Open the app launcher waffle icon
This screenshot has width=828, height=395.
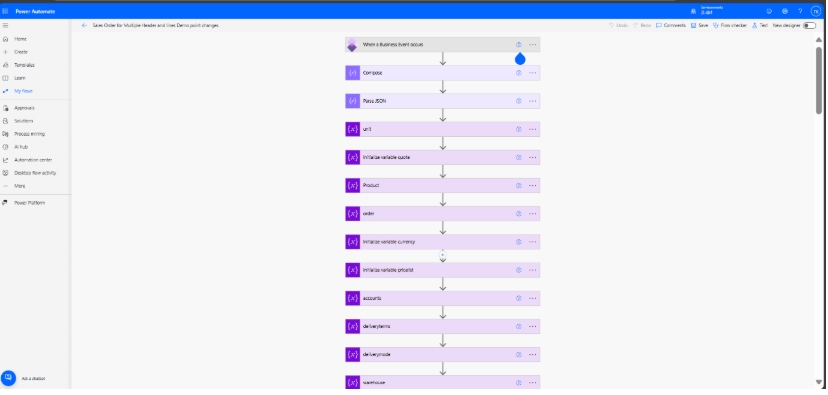point(5,11)
